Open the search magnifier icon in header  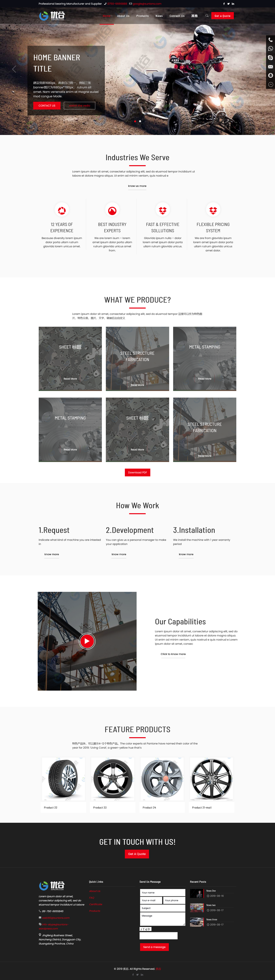[207, 16]
